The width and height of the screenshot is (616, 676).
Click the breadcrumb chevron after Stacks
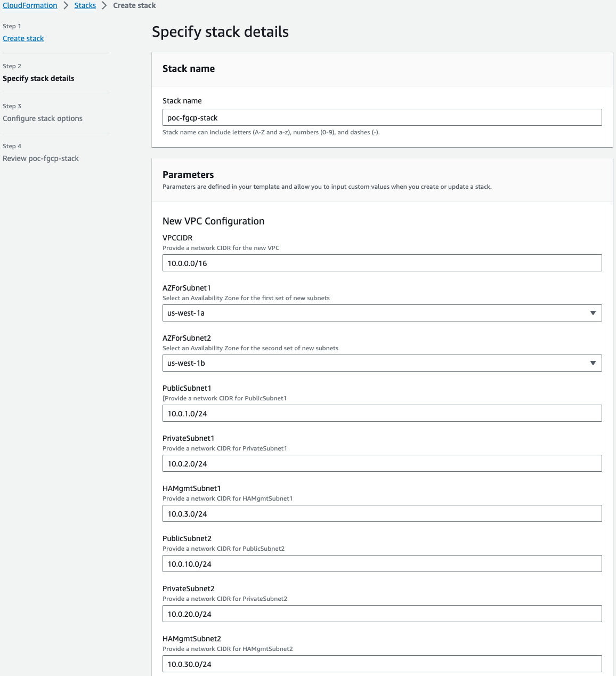click(x=104, y=5)
